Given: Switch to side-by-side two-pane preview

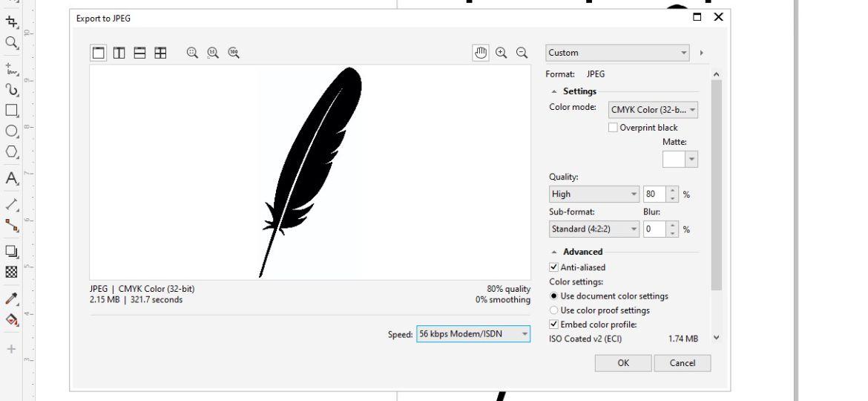Looking at the screenshot, I should coord(119,53).
